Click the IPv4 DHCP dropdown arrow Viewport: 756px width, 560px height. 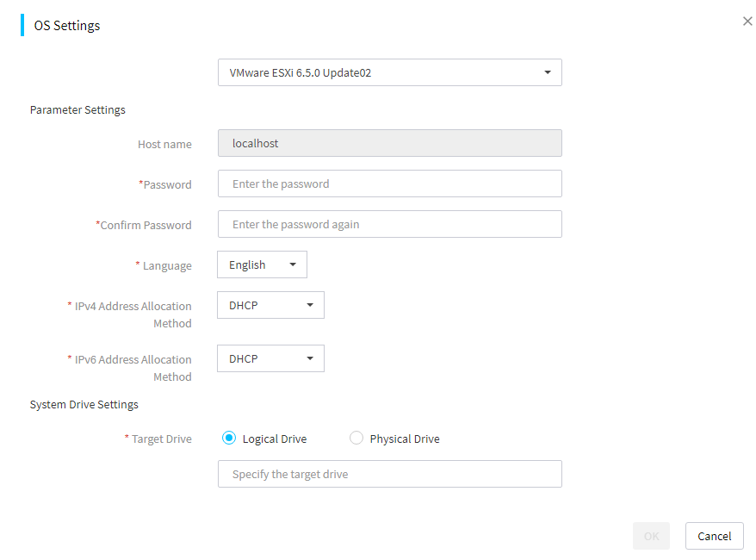tap(310, 305)
